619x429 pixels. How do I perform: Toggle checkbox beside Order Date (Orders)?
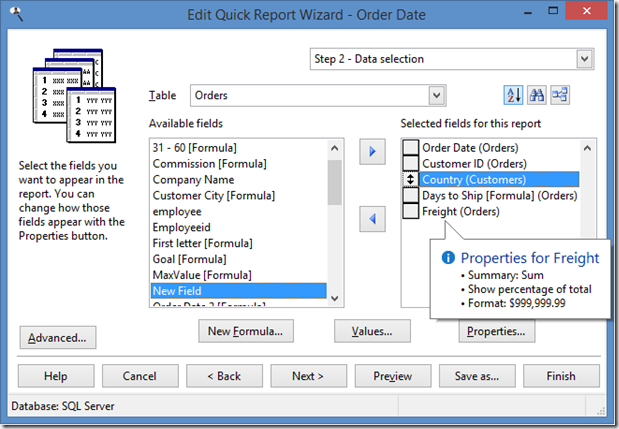(411, 147)
